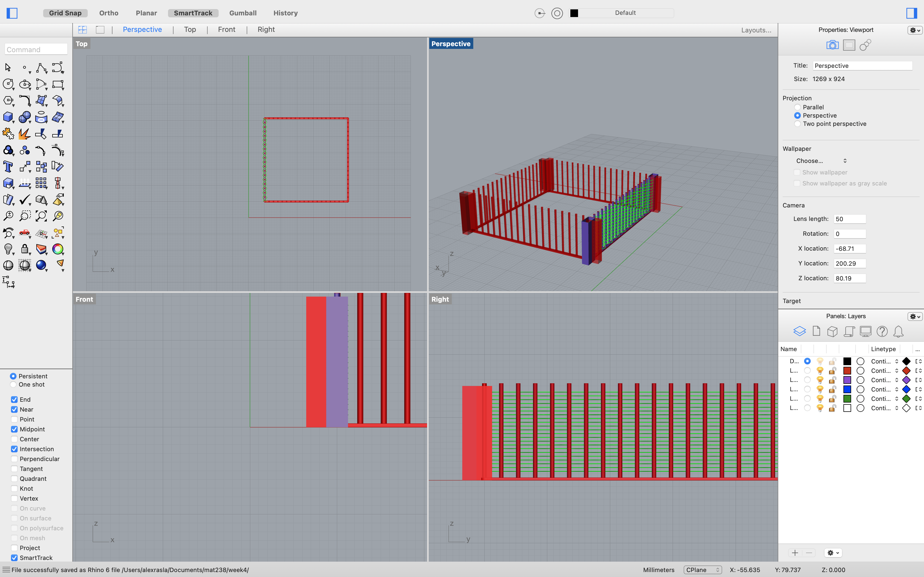The width and height of the screenshot is (924, 577).
Task: Click the purple layer color swatch
Action: (847, 380)
